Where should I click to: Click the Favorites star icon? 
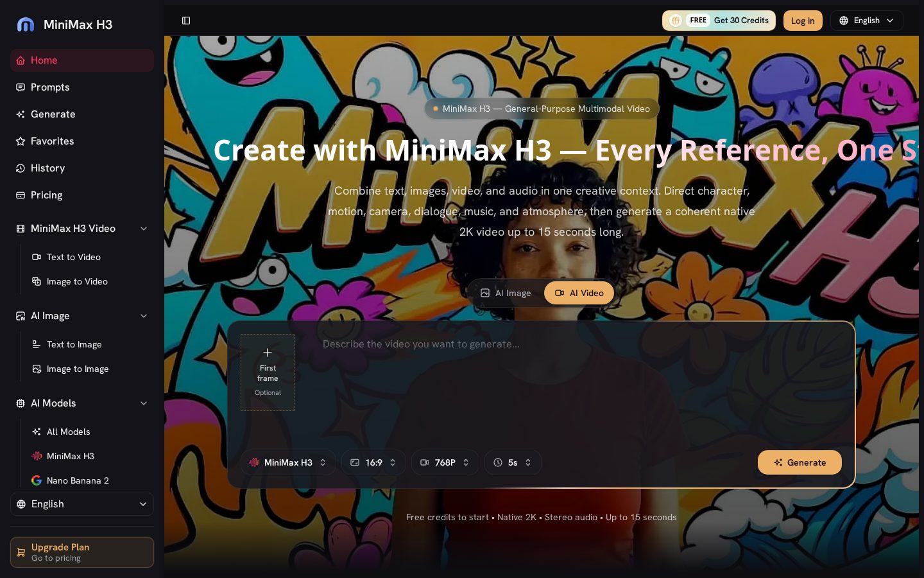tap(21, 141)
